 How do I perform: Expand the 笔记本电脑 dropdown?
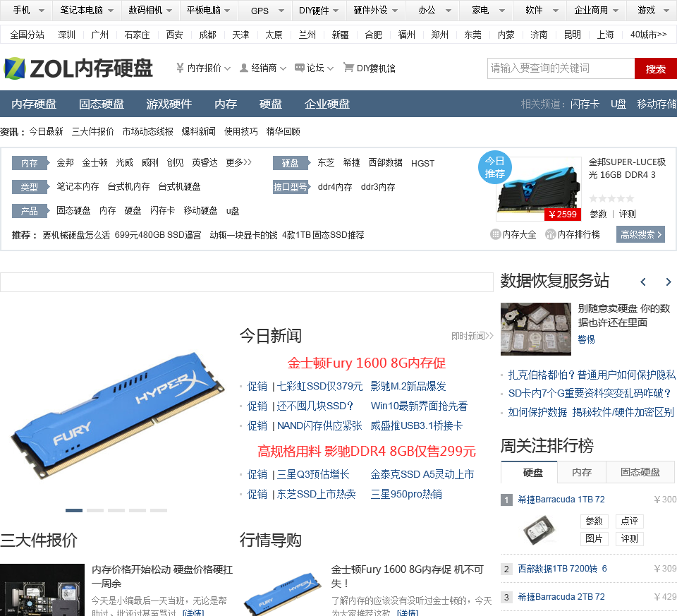pos(111,11)
